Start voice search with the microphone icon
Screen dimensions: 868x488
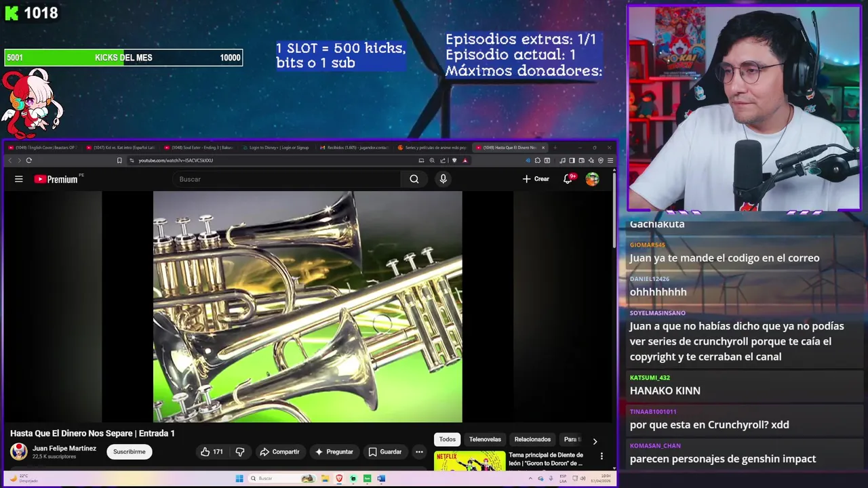(x=443, y=179)
